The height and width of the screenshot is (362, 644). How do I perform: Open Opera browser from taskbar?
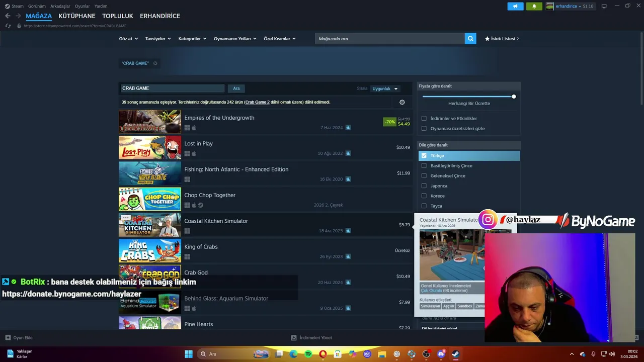tap(323, 354)
